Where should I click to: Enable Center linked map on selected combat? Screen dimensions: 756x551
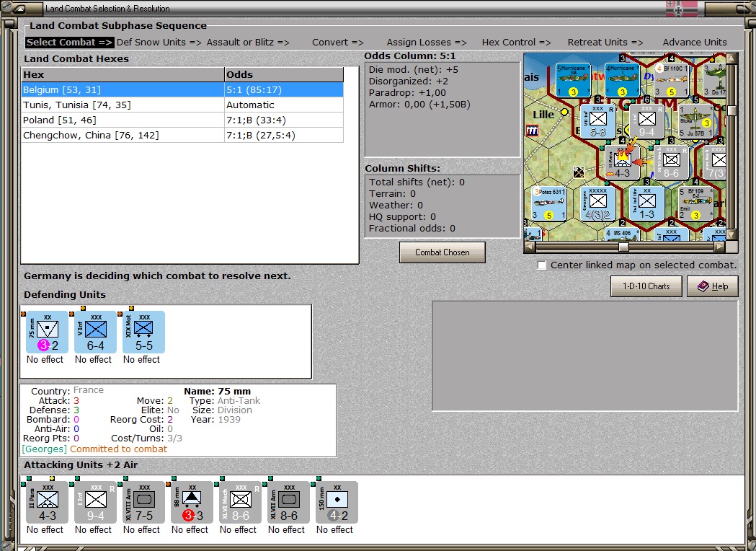[x=542, y=265]
